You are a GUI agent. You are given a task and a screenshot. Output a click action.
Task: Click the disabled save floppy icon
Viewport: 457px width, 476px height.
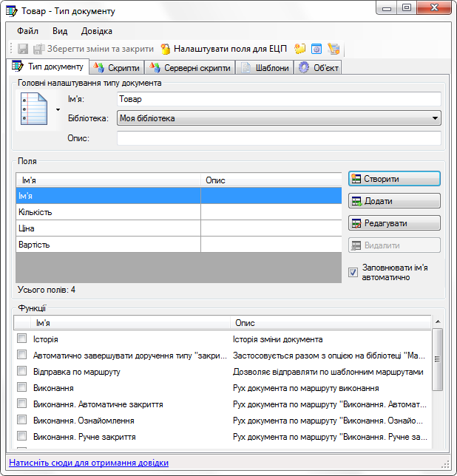click(x=22, y=49)
